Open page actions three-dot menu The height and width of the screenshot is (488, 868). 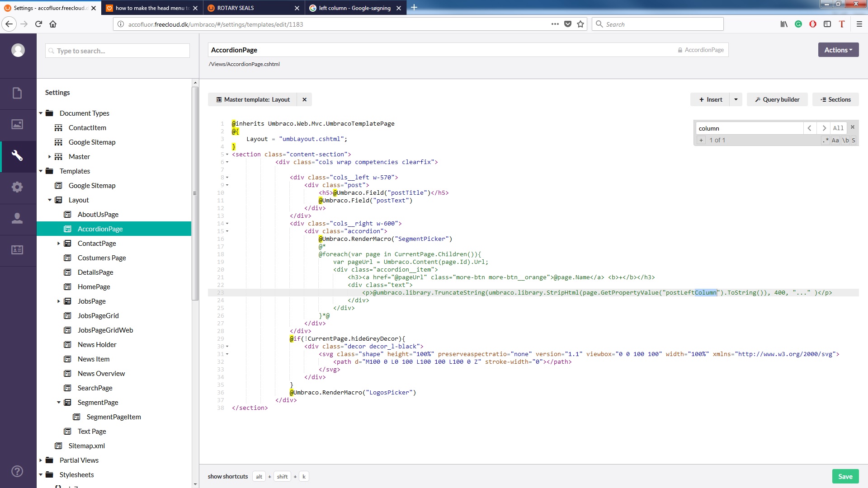point(555,24)
